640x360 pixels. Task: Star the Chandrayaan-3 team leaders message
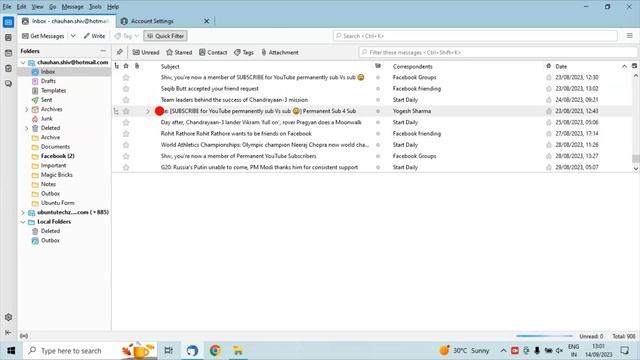click(x=126, y=100)
